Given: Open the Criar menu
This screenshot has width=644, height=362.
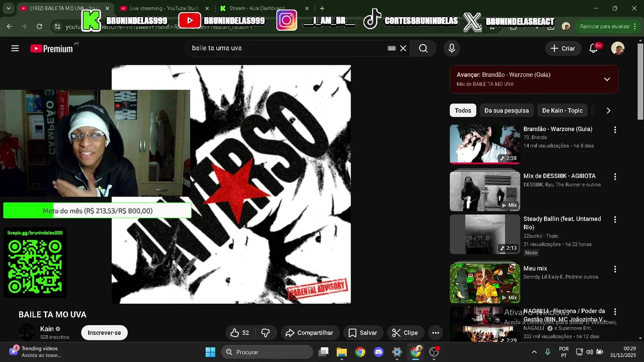Looking at the screenshot, I should coord(562,48).
